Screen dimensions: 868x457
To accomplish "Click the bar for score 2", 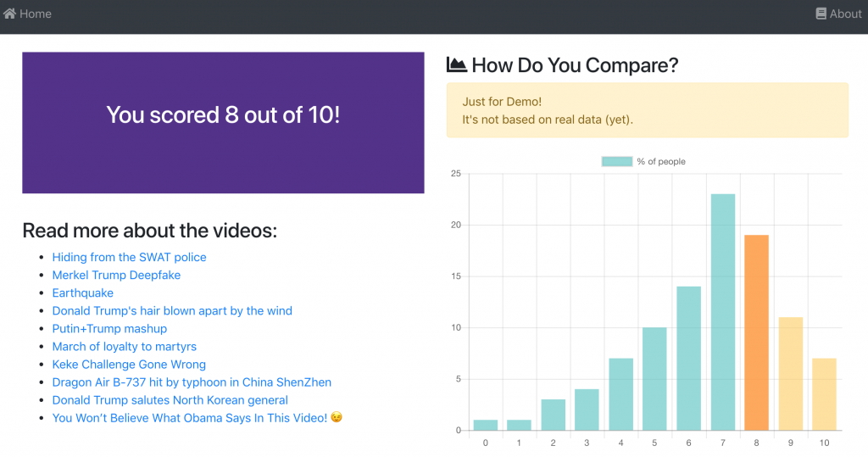I will pos(553,415).
